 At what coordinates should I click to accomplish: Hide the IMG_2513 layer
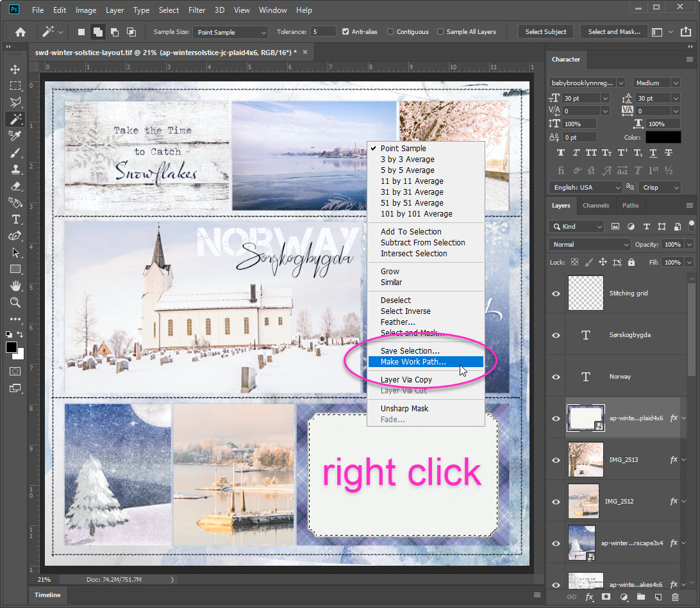coord(556,460)
